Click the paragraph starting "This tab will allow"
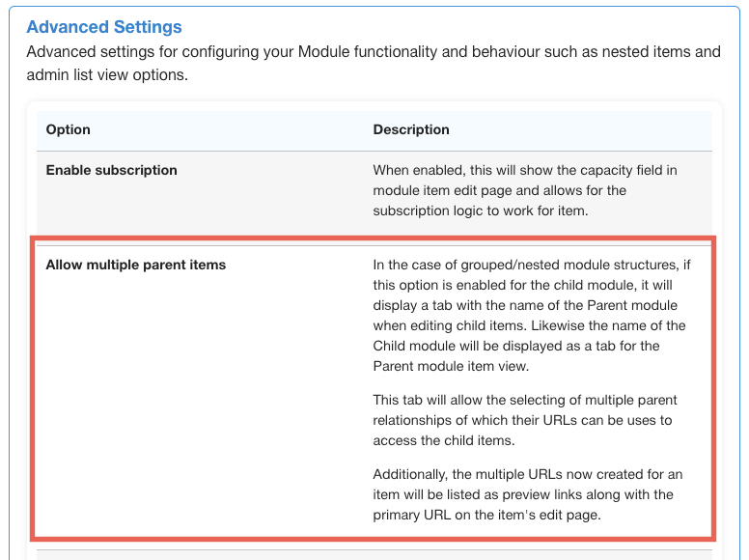Viewport: 749px width, 560px height. (525, 420)
